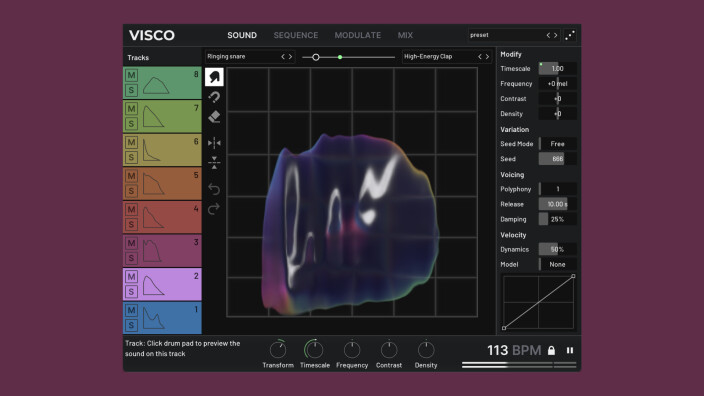Go to previous sound before High-Energy Clap
This screenshot has height=396, width=704.
(x=480, y=57)
